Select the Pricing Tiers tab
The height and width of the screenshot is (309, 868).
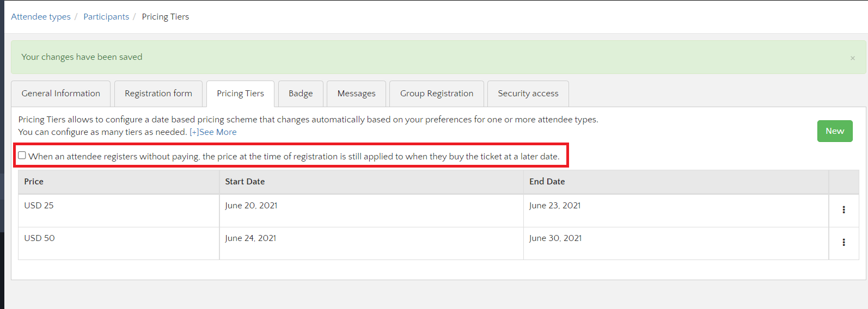click(240, 94)
